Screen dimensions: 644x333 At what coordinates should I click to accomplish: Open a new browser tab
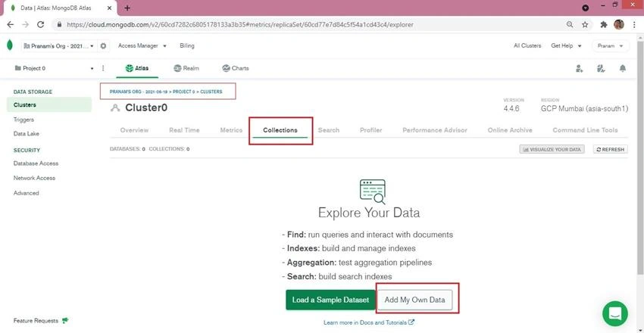click(127, 8)
